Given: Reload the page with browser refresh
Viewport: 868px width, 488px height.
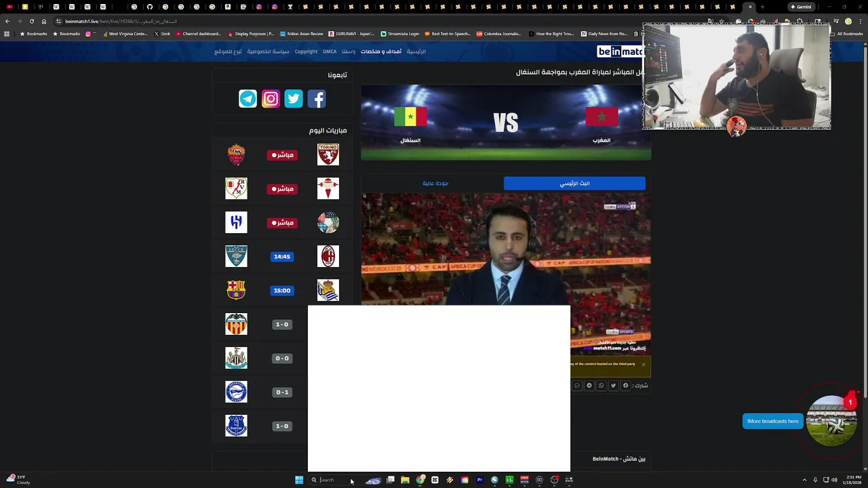Looking at the screenshot, I should [31, 21].
